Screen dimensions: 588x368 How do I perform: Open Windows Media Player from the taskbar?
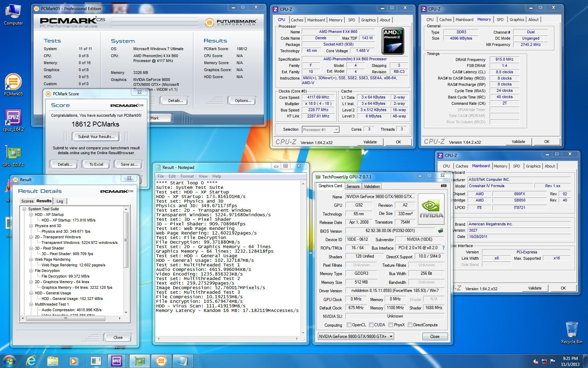(x=73, y=361)
